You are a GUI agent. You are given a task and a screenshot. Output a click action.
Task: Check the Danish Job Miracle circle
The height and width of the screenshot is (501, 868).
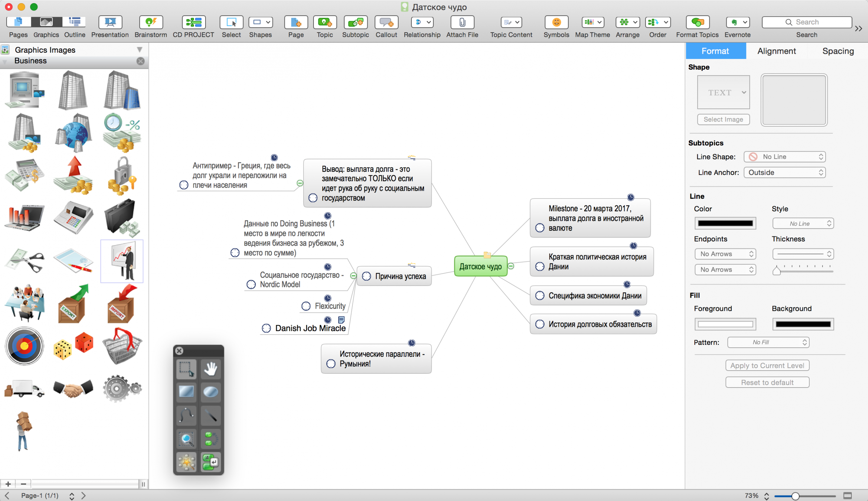pos(266,328)
